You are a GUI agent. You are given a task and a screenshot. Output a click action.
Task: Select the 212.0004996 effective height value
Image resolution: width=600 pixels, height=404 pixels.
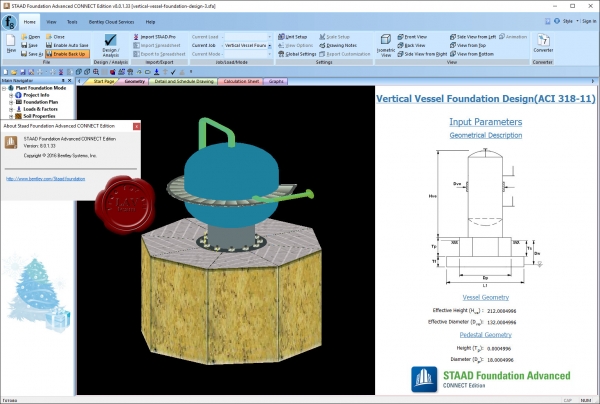pyautogui.click(x=502, y=311)
